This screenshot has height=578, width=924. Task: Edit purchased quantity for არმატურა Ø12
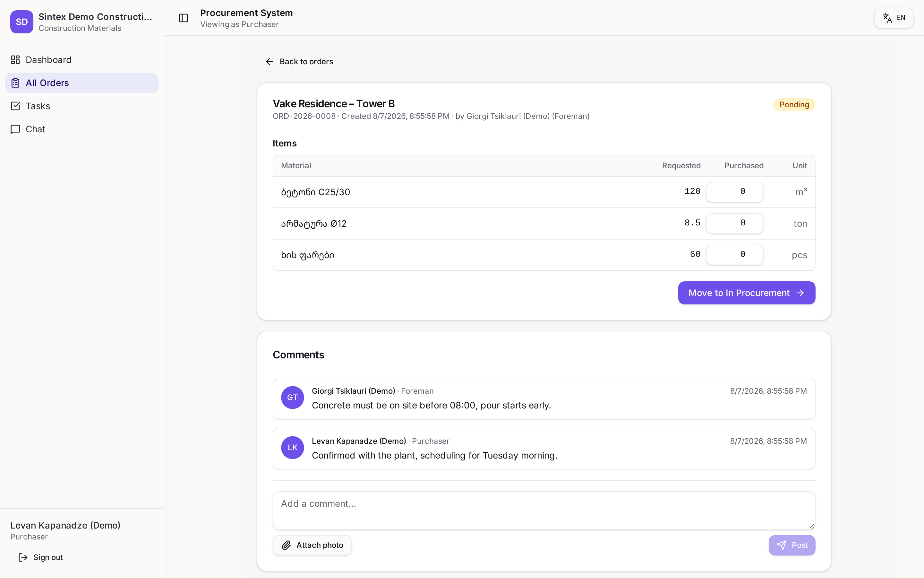coord(735,223)
